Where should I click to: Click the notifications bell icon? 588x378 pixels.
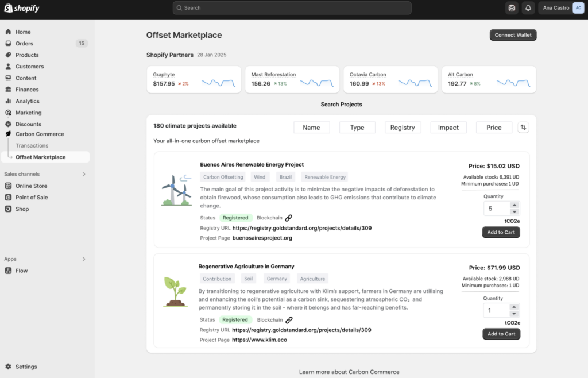(x=528, y=8)
